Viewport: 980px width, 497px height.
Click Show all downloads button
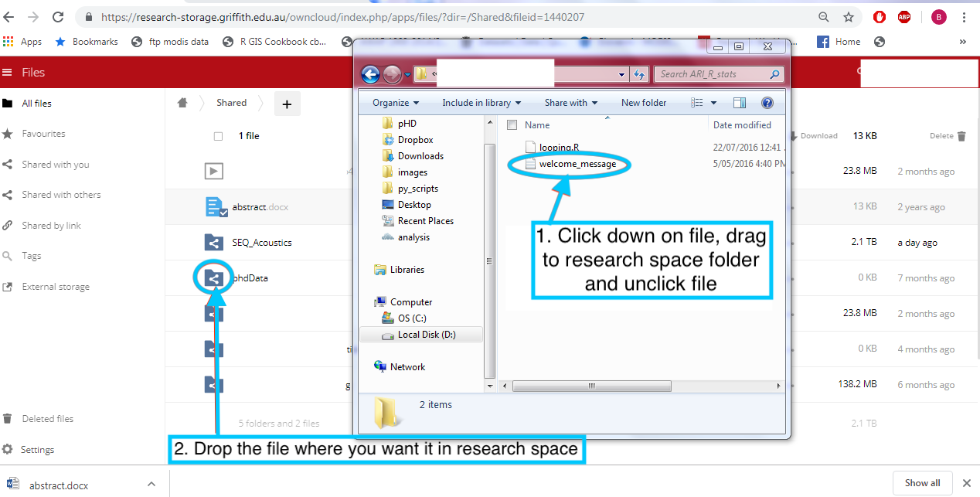(x=922, y=483)
